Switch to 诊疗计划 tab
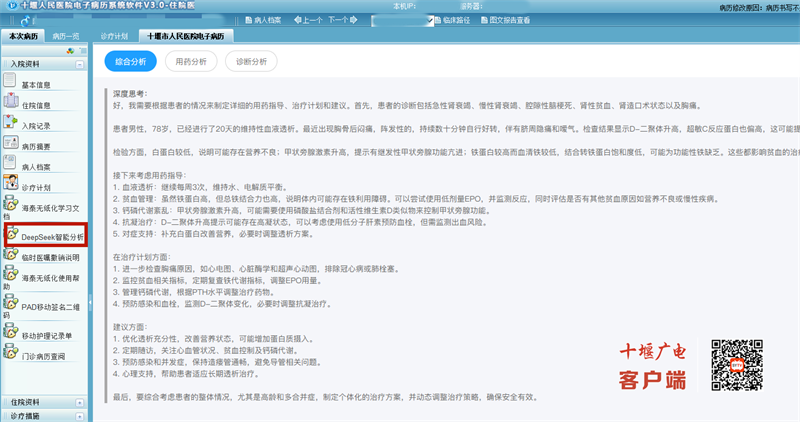 tap(114, 36)
